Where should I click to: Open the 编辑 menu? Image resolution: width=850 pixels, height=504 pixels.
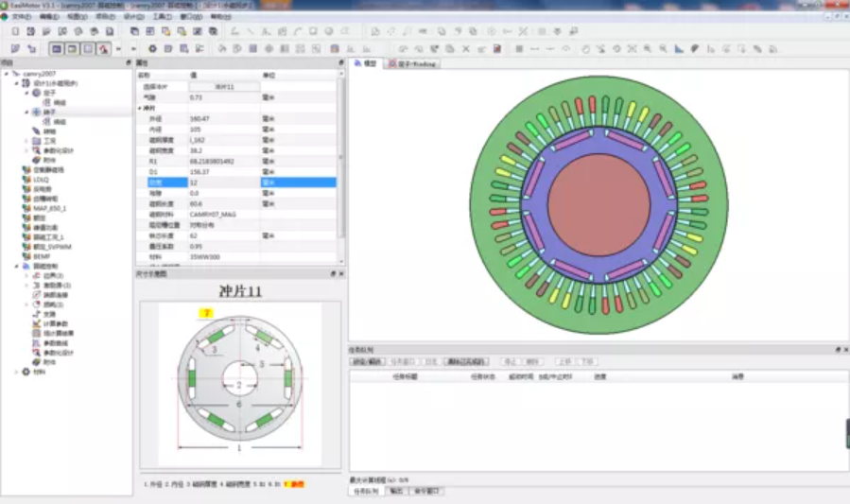click(49, 17)
